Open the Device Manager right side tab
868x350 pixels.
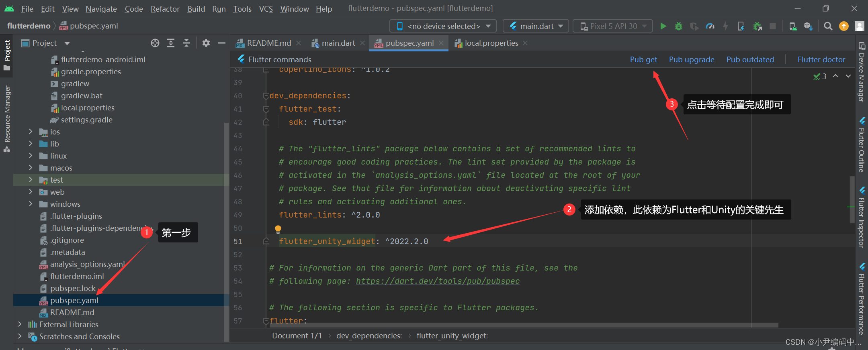[x=862, y=72]
